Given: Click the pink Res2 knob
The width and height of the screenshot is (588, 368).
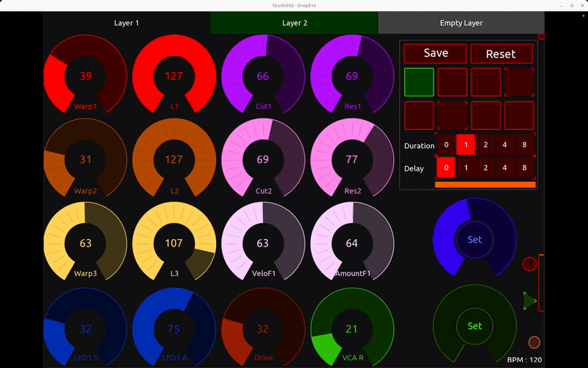Looking at the screenshot, I should point(352,158).
